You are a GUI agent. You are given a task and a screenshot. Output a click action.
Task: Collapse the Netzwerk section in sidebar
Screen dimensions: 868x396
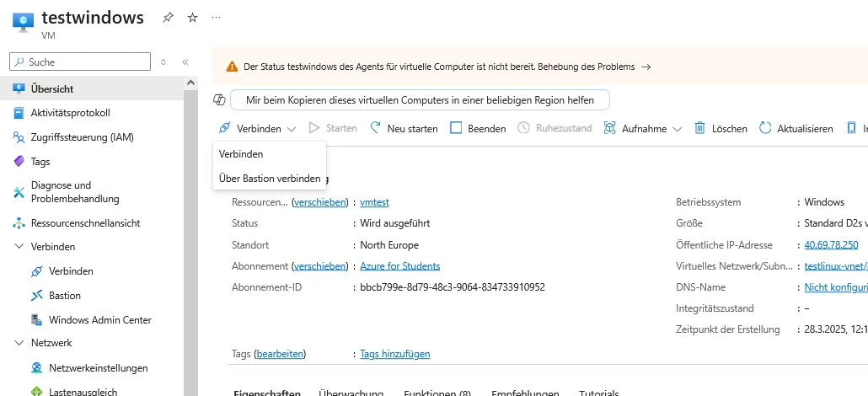(19, 343)
